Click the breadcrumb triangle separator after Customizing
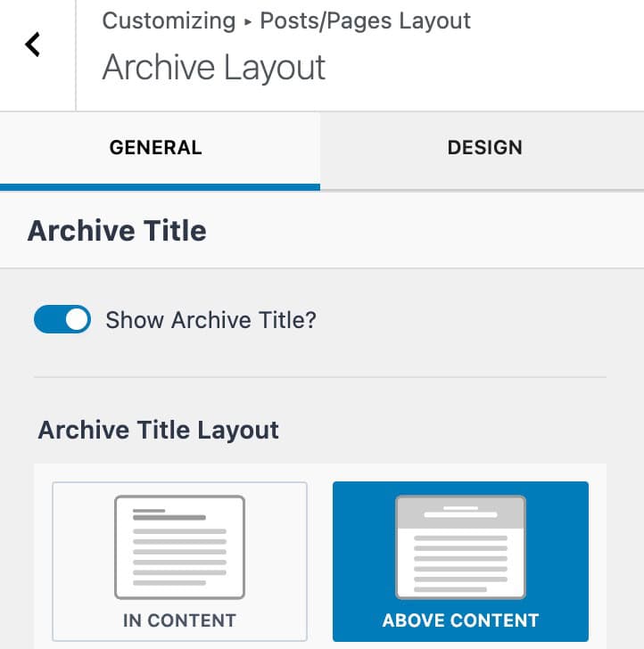Image resolution: width=644 pixels, height=649 pixels. pyautogui.click(x=248, y=21)
